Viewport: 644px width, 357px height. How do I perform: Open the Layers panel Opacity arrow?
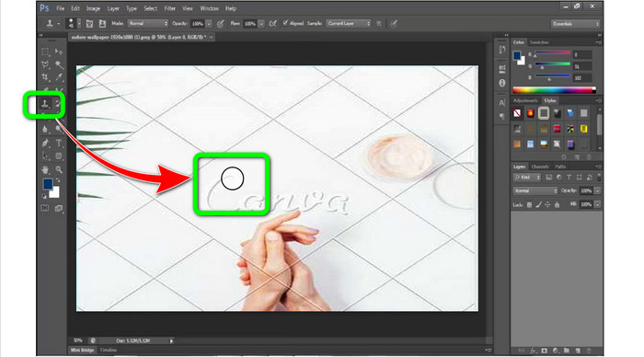click(597, 190)
